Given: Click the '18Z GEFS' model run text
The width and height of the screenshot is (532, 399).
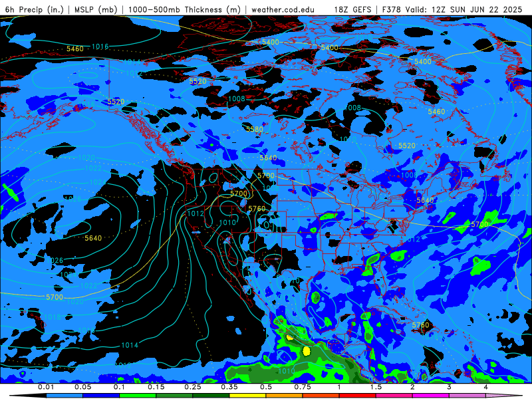Looking at the screenshot, I should (x=353, y=9).
